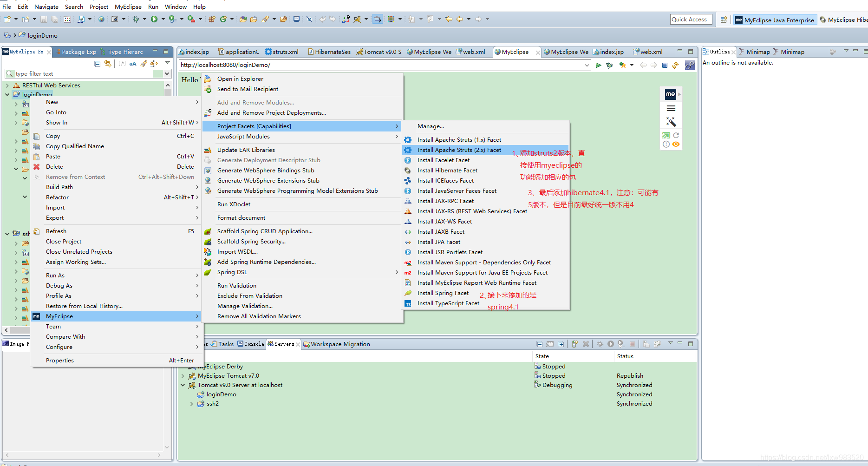The image size is (868, 466).
Task: Click the Save icon in main toolbar
Action: pyautogui.click(x=44, y=19)
